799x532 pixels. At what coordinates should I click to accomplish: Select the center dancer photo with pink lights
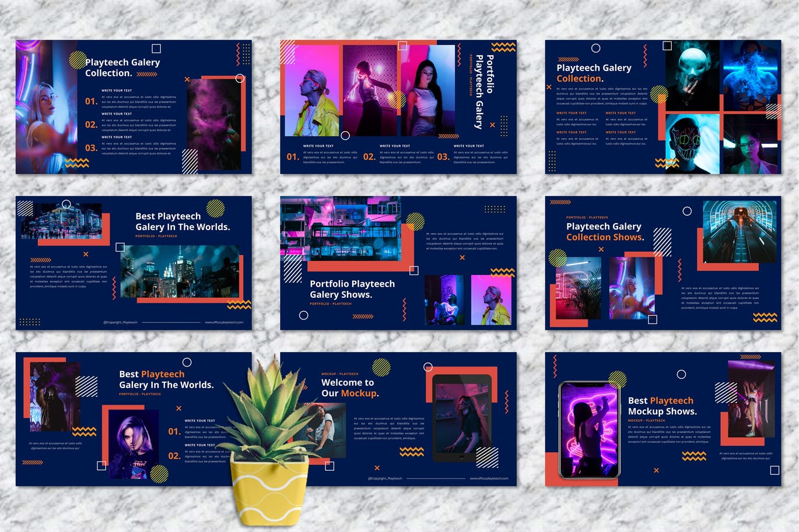pos(370,91)
